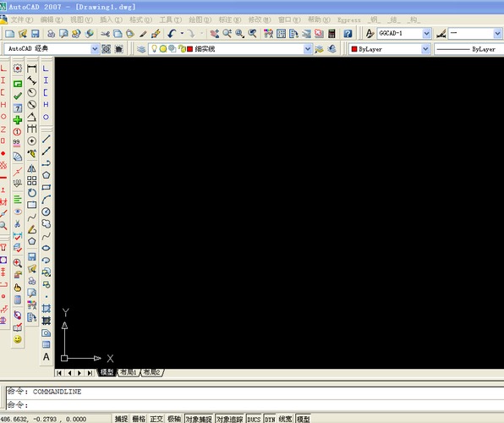This screenshot has height=423, width=504.
Task: Click the Help question mark icon
Action: (x=348, y=34)
